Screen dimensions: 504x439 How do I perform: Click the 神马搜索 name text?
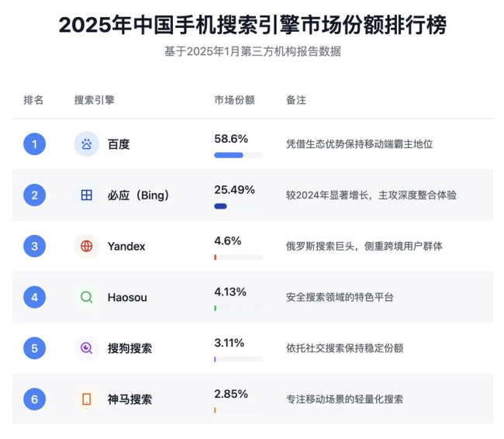click(129, 399)
